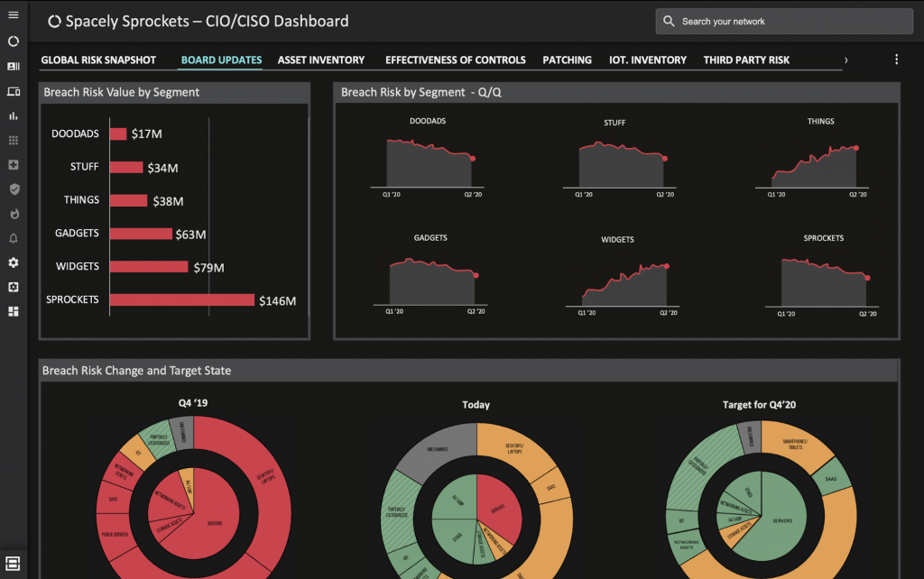924x579 pixels.
Task: Open the notifications bell in the sidebar
Action: click(13, 238)
